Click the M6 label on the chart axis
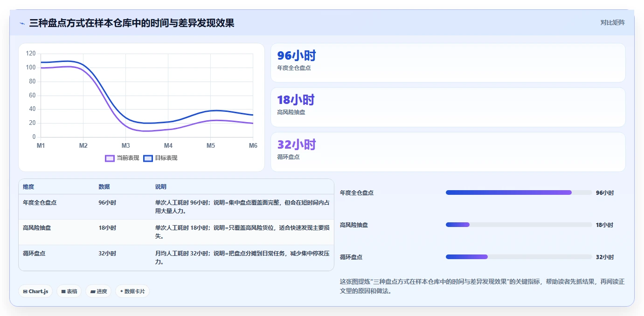The image size is (644, 316). 253,146
